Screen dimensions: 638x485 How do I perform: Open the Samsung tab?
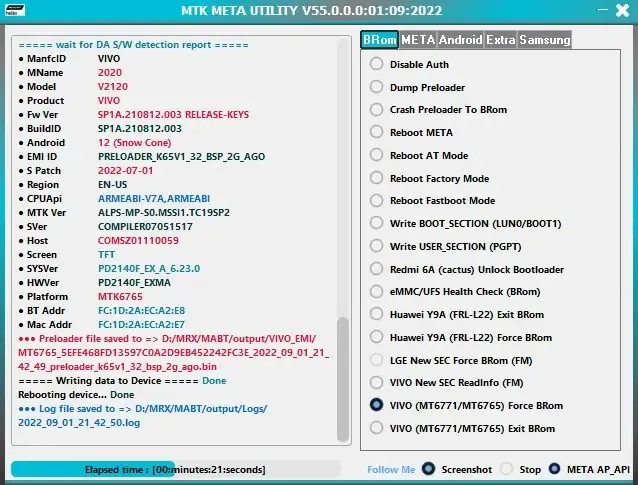pyautogui.click(x=545, y=39)
